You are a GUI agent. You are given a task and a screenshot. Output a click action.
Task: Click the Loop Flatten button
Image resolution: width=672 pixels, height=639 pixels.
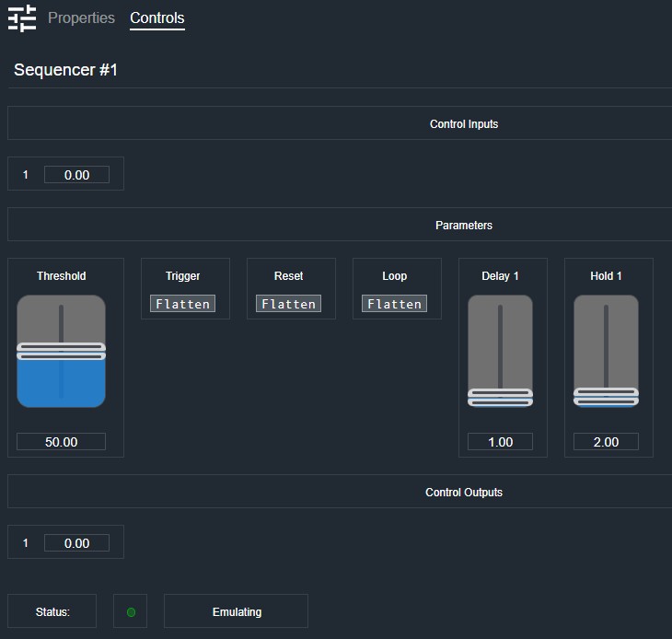click(x=394, y=304)
